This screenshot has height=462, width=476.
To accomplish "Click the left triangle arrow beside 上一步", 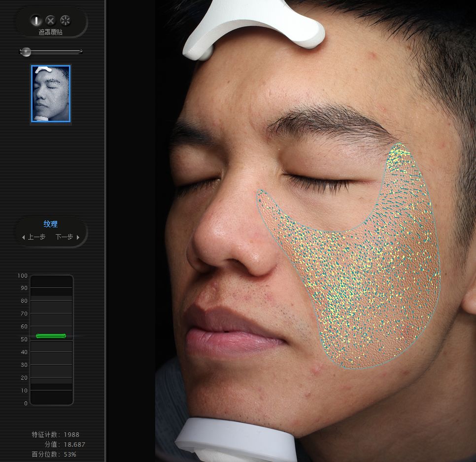I will coord(23,237).
